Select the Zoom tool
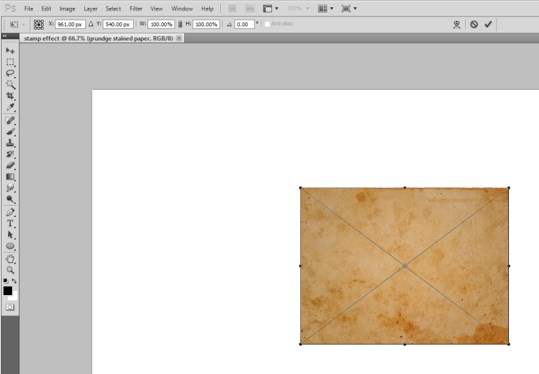 [10, 270]
